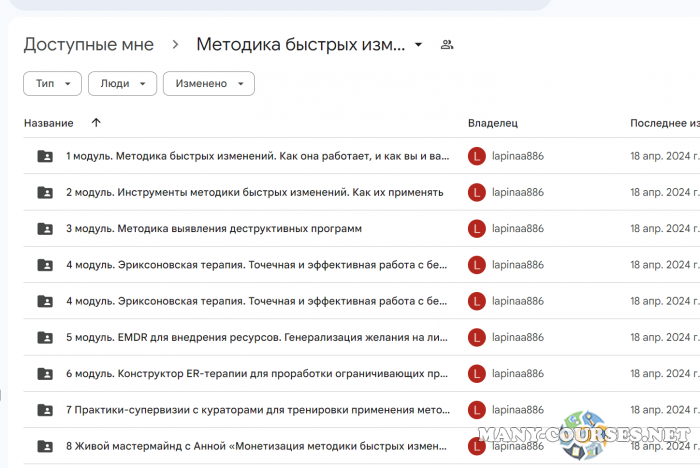
Task: Go to Доступные мне breadcrumb
Action: click(x=89, y=44)
